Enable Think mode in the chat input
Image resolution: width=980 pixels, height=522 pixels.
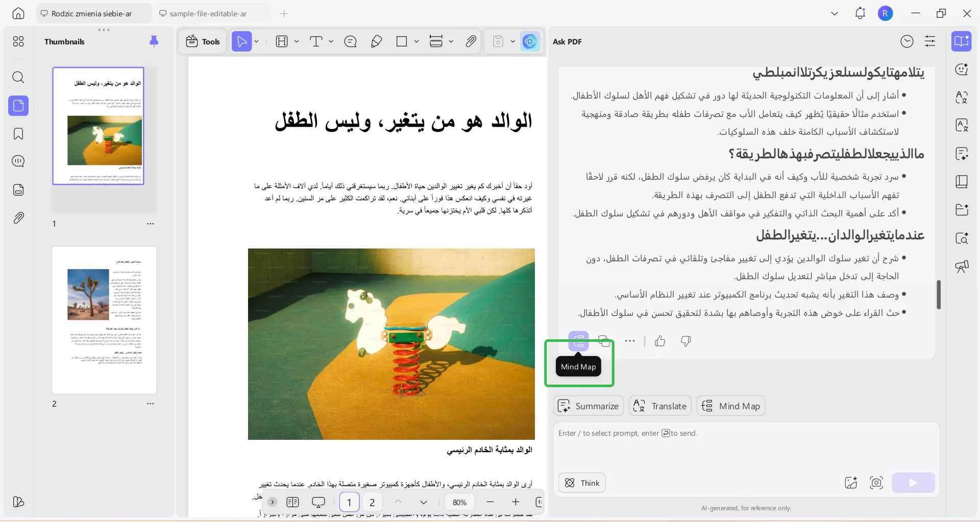pyautogui.click(x=582, y=483)
